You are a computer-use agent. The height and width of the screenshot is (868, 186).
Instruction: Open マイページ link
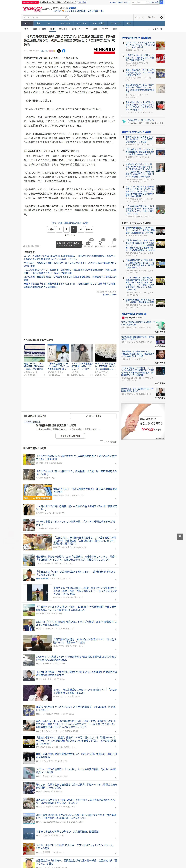tap(139, 18)
